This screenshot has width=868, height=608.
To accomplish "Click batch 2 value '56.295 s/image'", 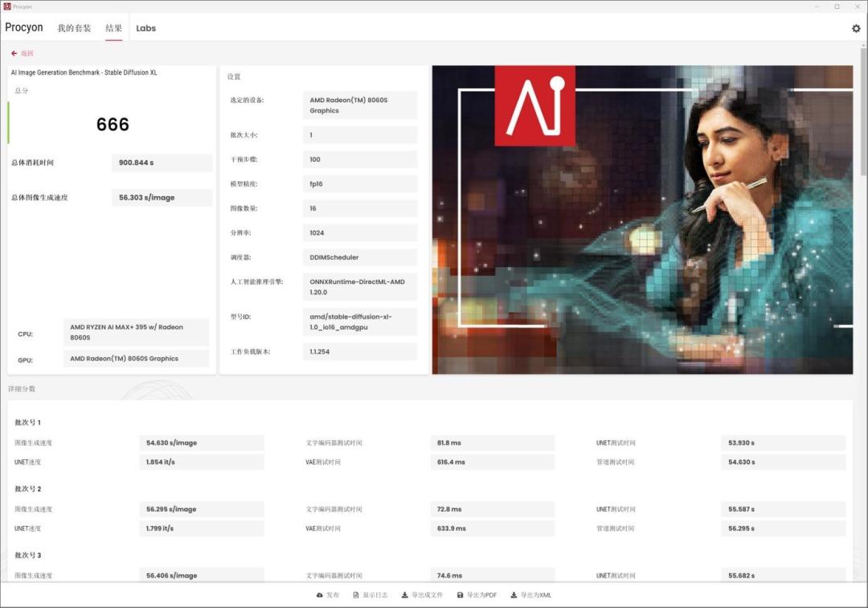I will (x=202, y=509).
